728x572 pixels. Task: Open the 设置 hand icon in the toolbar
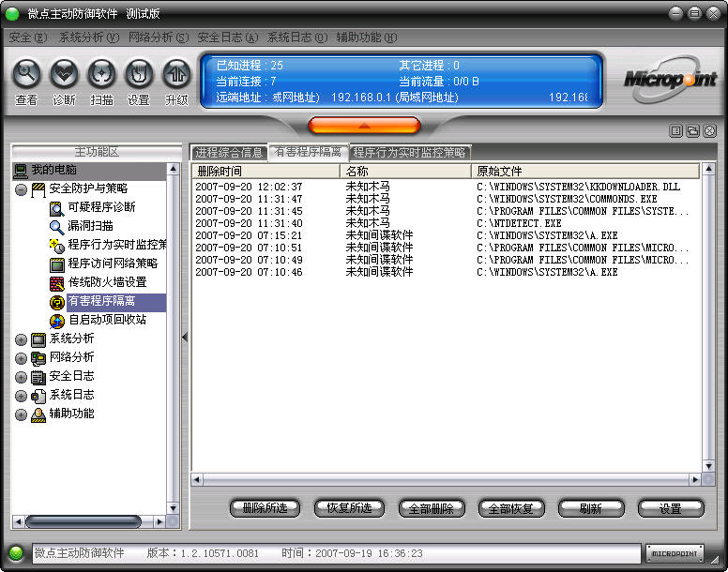[139, 74]
